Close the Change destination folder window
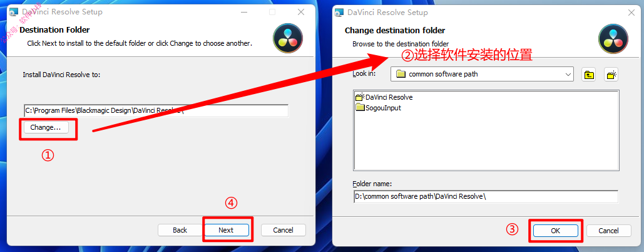The image size is (644, 252). click(631, 13)
